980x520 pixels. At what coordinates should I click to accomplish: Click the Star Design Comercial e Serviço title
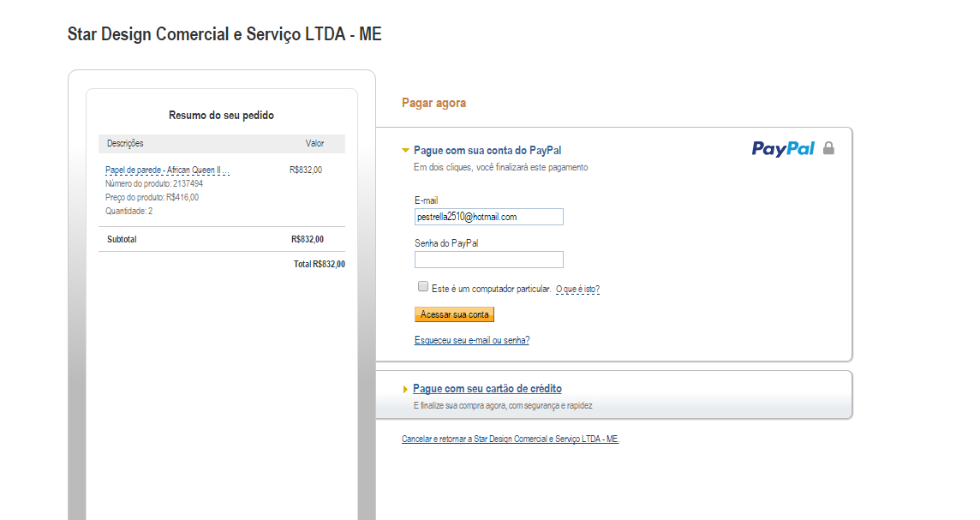coord(224,34)
